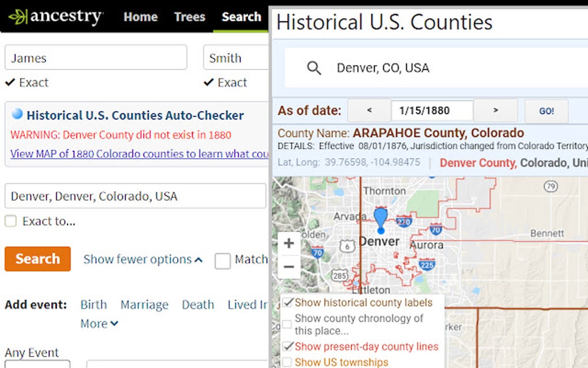Enable Show US townships checkbox
This screenshot has width=588, height=368.
click(x=287, y=362)
